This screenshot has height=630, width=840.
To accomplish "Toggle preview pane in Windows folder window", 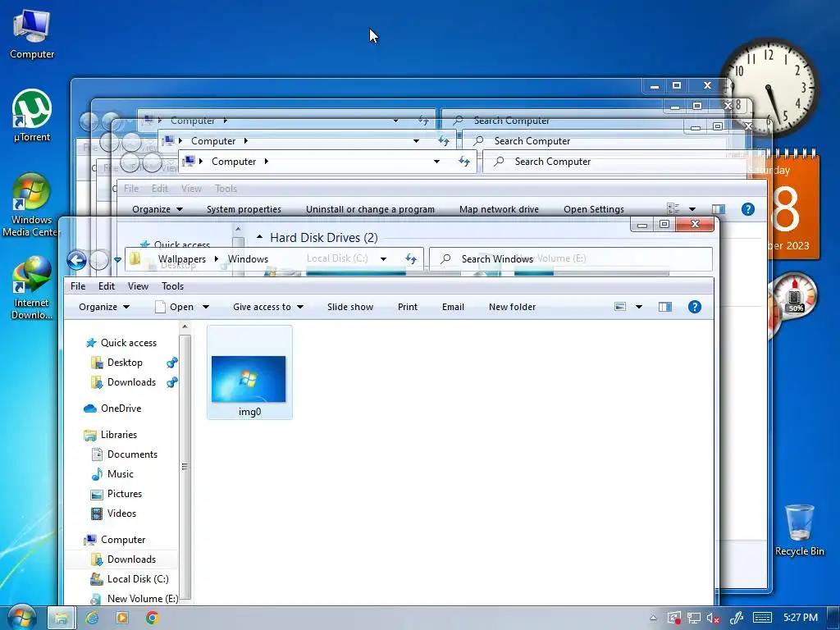I will (664, 307).
